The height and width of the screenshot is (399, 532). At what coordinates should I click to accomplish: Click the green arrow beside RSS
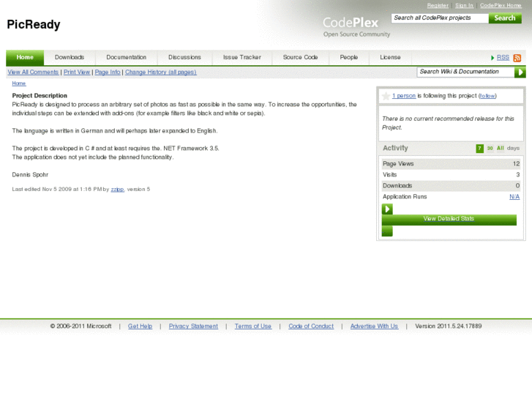pyautogui.click(x=492, y=58)
